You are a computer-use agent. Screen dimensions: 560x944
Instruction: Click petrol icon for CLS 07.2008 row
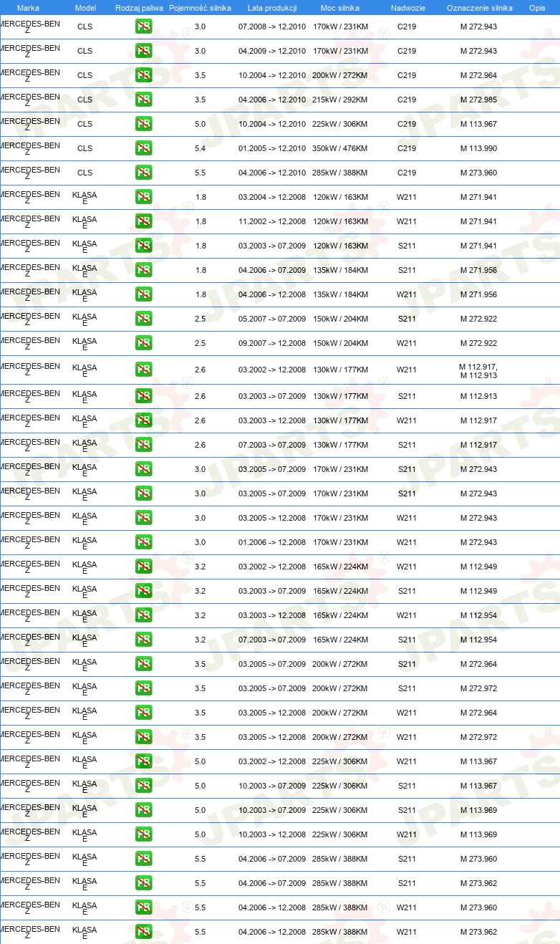pyautogui.click(x=143, y=27)
